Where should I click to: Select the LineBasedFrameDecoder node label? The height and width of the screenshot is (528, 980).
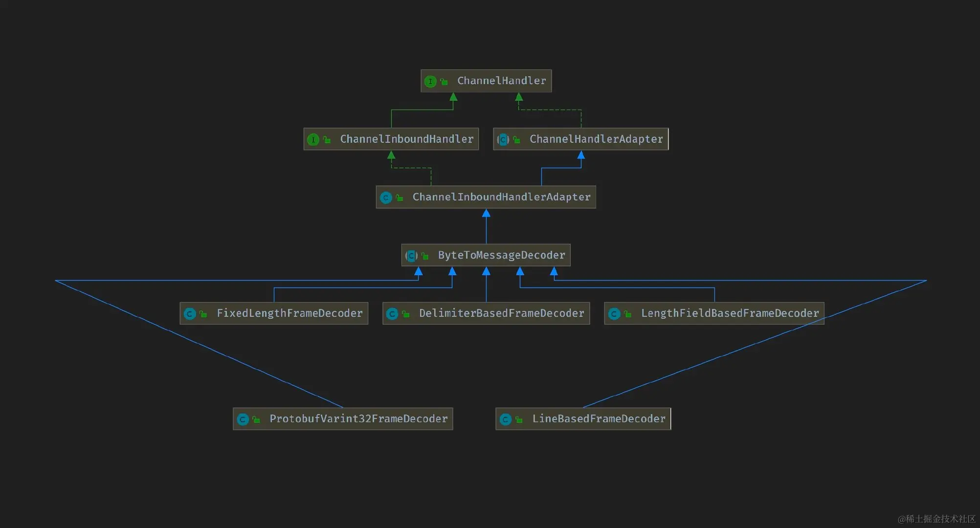coord(599,419)
